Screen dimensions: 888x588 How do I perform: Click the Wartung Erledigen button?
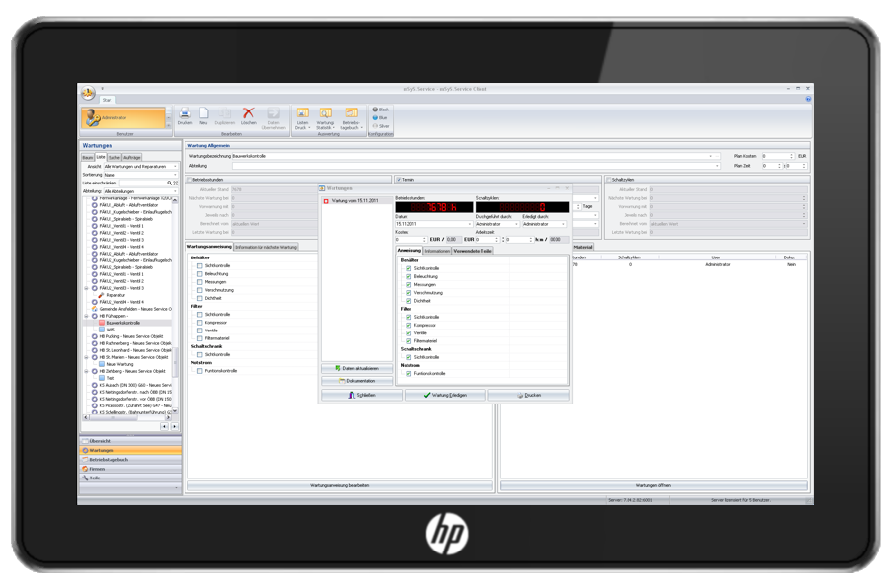(x=444, y=395)
